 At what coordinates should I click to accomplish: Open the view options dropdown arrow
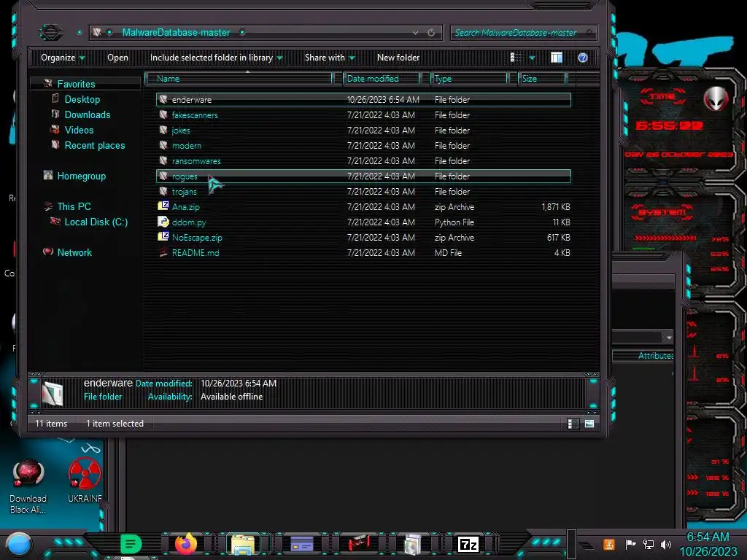coord(532,58)
